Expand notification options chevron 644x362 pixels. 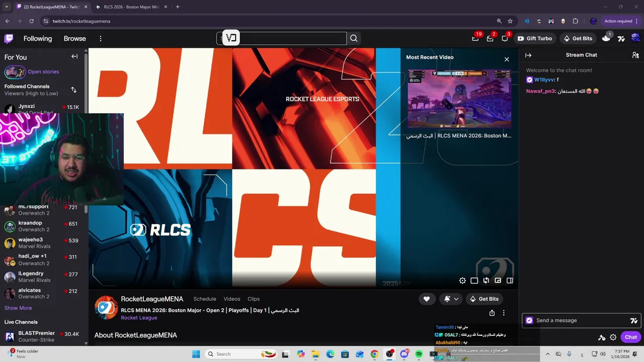coord(456,299)
